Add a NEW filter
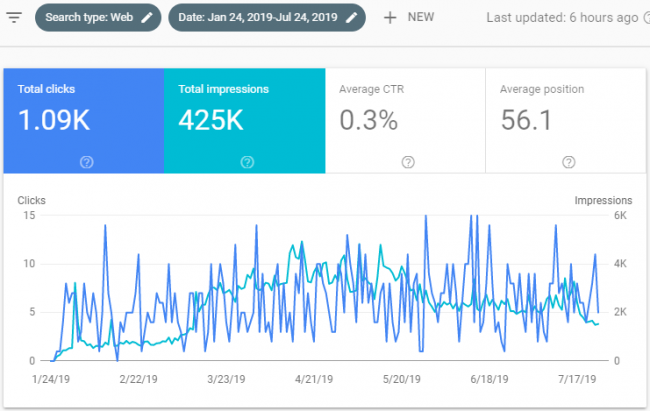Image resolution: width=650 pixels, height=411 pixels. click(409, 17)
